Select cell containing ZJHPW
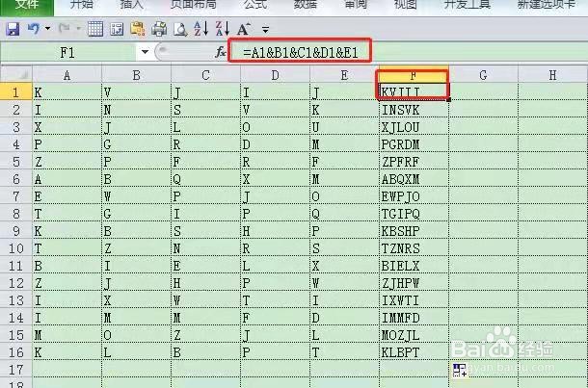588x388 pixels. (x=414, y=283)
